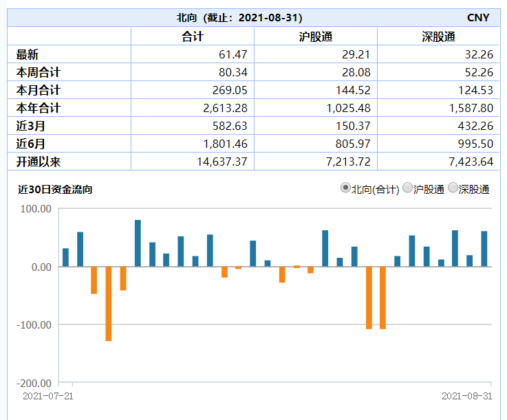
Task: Select the 北向(合计) radio button
Action: pos(345,188)
